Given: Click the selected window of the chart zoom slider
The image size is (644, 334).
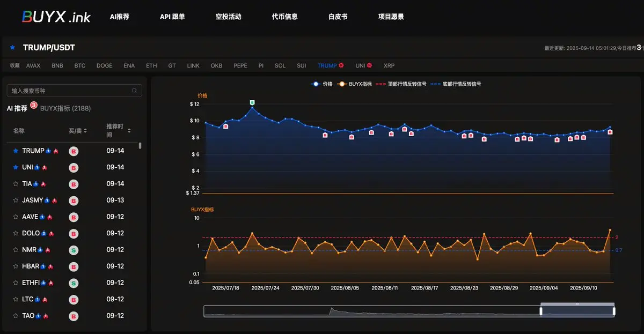Looking at the screenshot, I should click(x=577, y=311).
